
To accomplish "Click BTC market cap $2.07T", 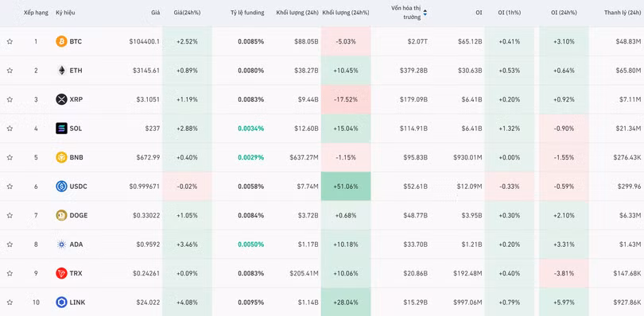I will (x=417, y=41).
